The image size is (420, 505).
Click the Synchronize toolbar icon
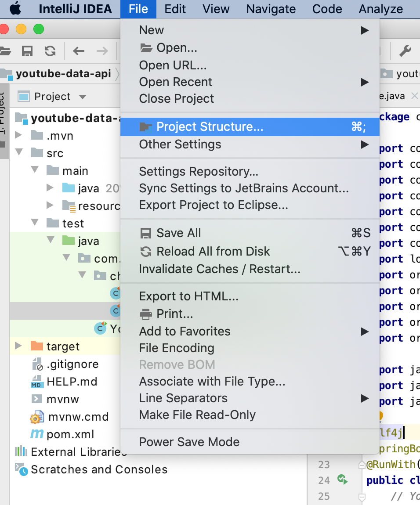50,51
